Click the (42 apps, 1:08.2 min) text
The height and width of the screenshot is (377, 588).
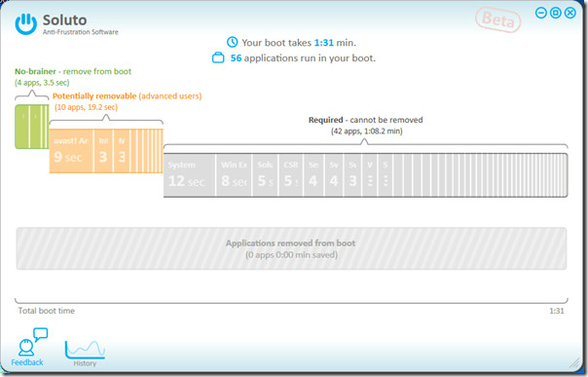click(366, 132)
